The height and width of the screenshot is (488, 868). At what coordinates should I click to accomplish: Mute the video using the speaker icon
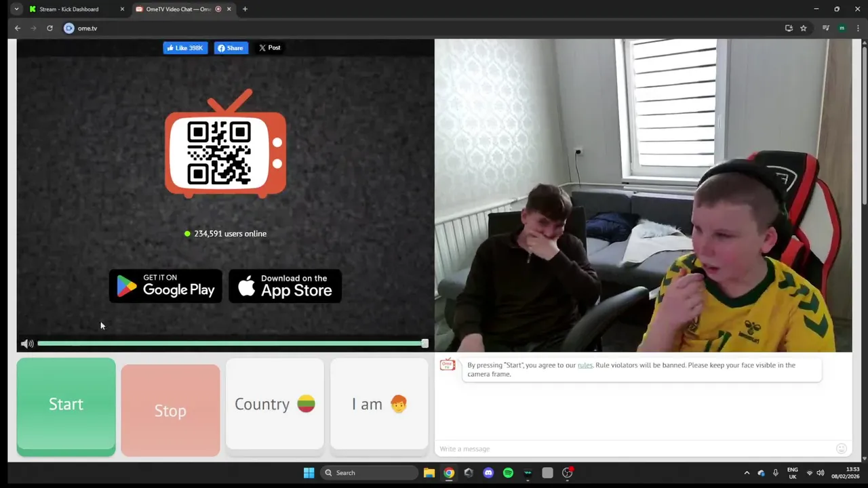tap(27, 344)
